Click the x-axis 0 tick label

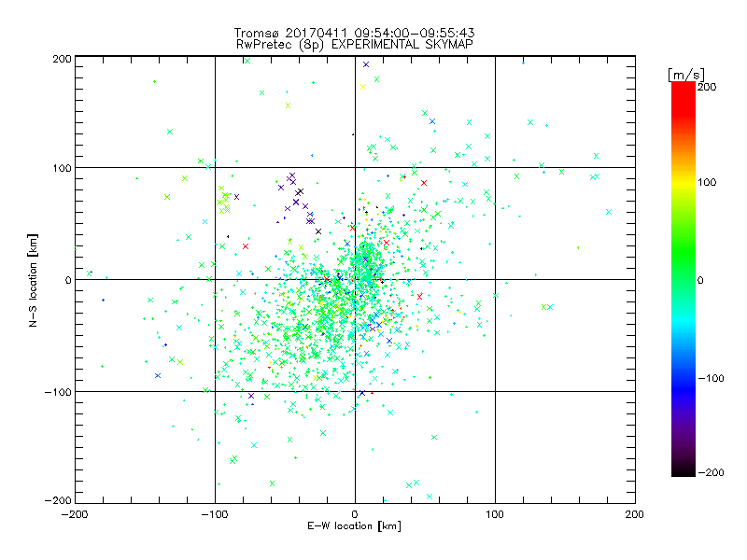point(355,514)
